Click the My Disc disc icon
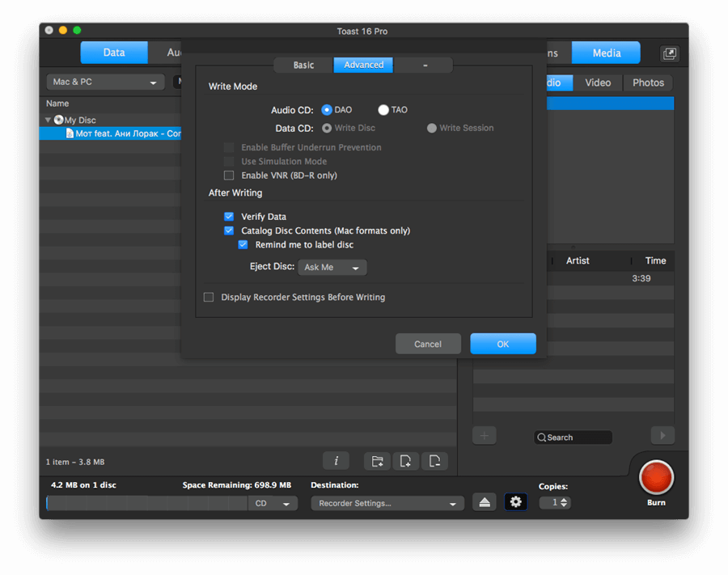This screenshot has width=728, height=575. (x=58, y=120)
